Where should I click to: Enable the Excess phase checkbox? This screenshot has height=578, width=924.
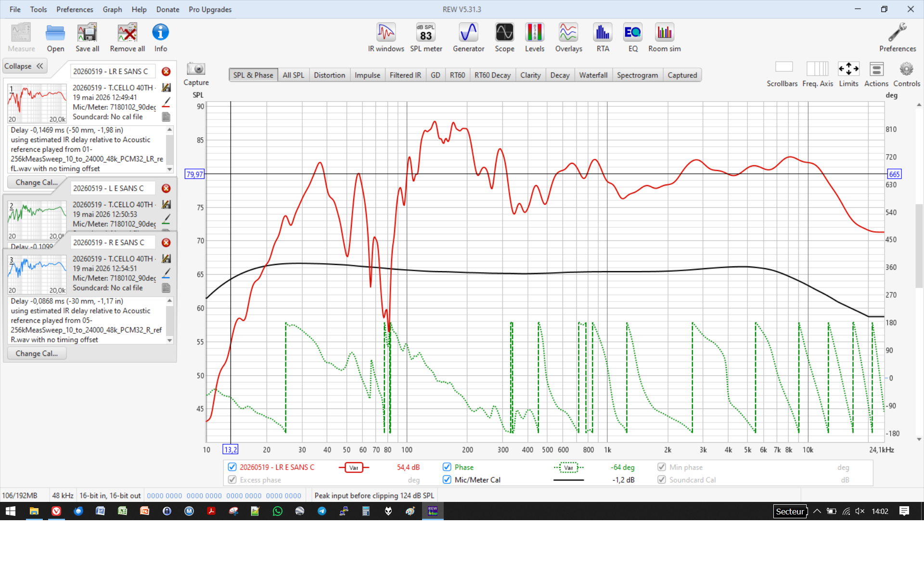click(232, 480)
